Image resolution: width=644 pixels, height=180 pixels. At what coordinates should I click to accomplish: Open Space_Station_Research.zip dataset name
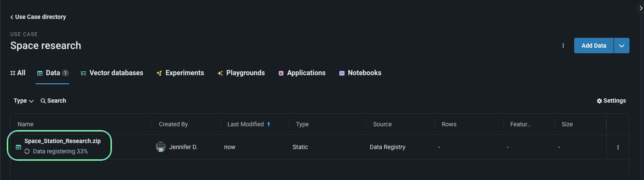[63, 141]
